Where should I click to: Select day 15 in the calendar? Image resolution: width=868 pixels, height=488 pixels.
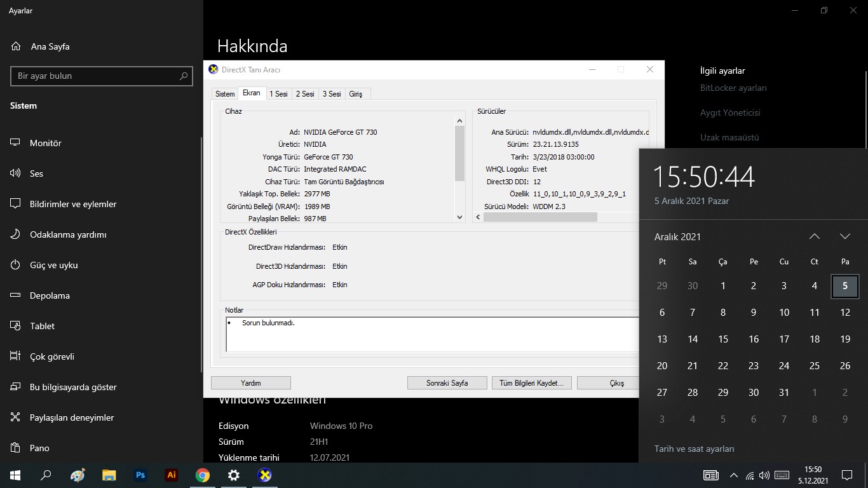pos(723,339)
